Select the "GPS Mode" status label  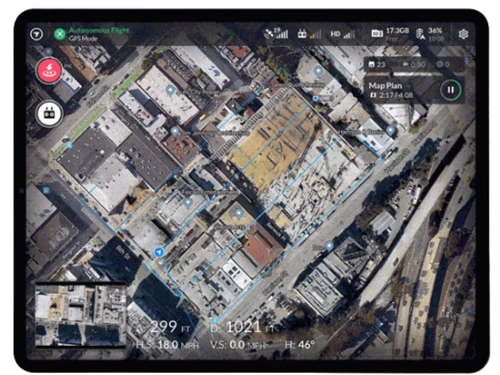[x=83, y=38]
